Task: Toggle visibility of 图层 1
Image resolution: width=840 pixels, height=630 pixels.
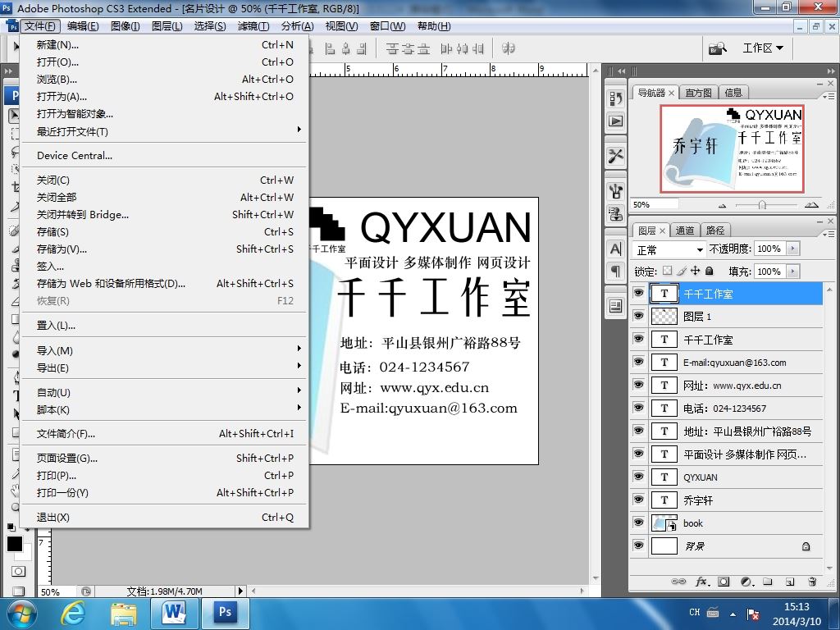Action: click(x=638, y=316)
